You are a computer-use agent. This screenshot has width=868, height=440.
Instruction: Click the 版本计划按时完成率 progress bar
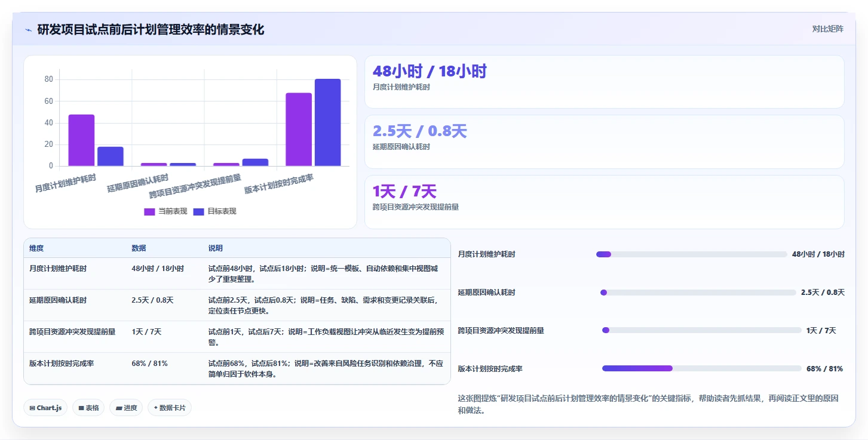click(x=701, y=368)
